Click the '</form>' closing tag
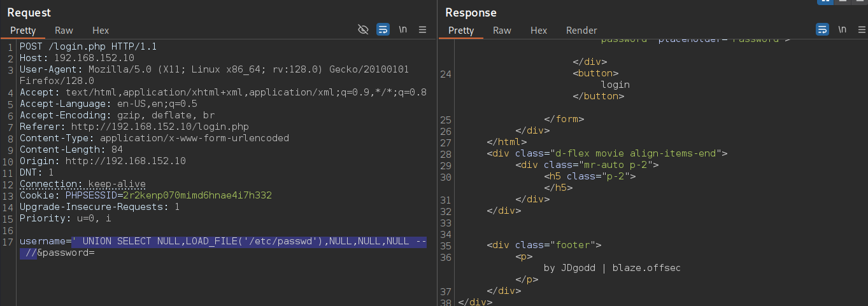This screenshot has width=868, height=306. (x=564, y=119)
